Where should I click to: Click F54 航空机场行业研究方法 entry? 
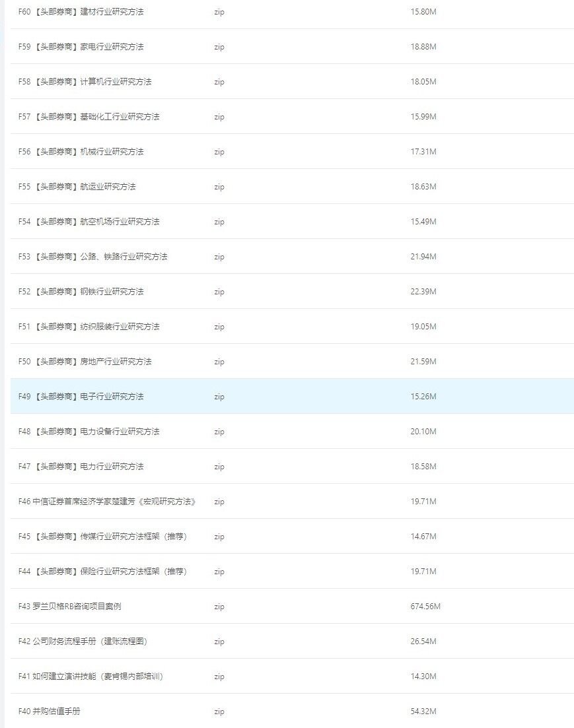point(89,222)
